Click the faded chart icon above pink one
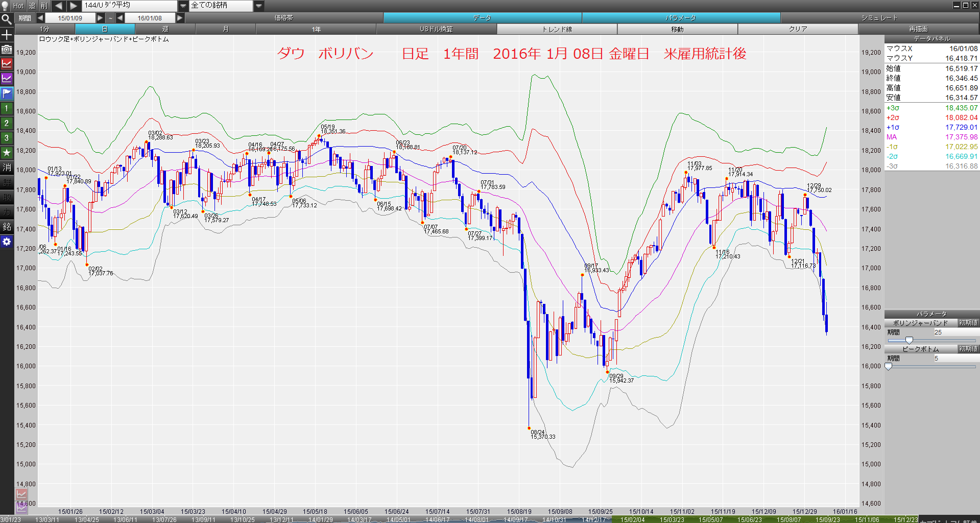Screen dimensions: 980x523 (21, 494)
